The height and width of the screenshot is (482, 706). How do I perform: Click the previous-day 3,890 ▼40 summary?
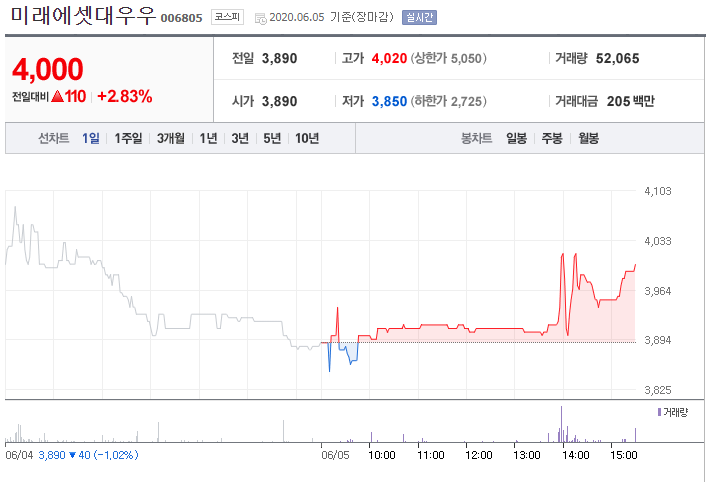(88, 455)
